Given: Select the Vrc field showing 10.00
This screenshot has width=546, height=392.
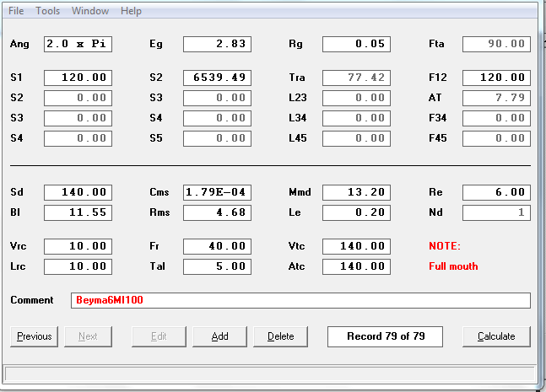Looking at the screenshot, I should point(78,246).
